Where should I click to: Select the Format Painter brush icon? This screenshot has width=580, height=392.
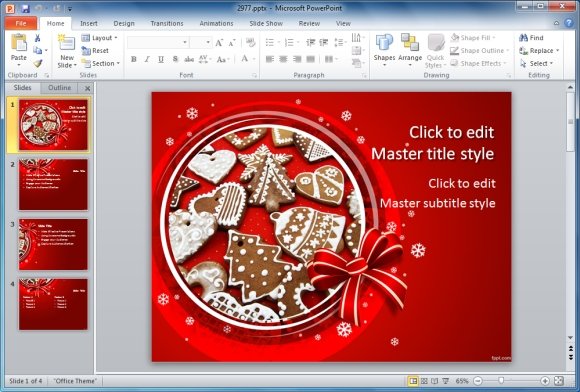click(x=37, y=63)
